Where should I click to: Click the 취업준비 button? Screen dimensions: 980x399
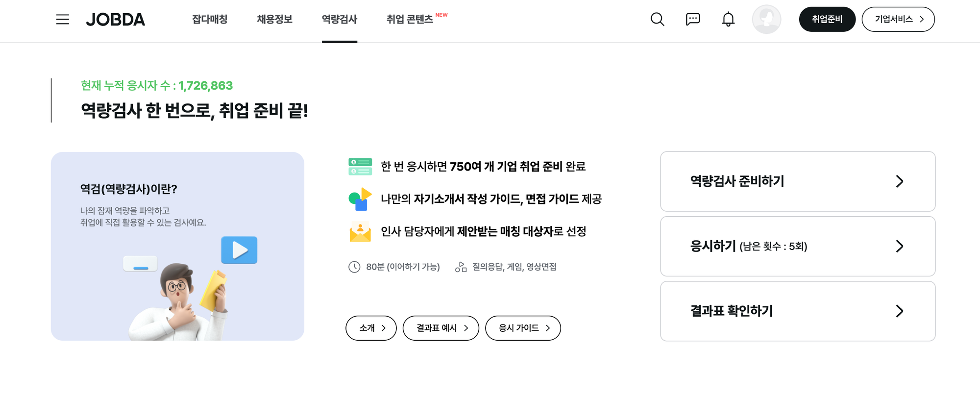[827, 20]
